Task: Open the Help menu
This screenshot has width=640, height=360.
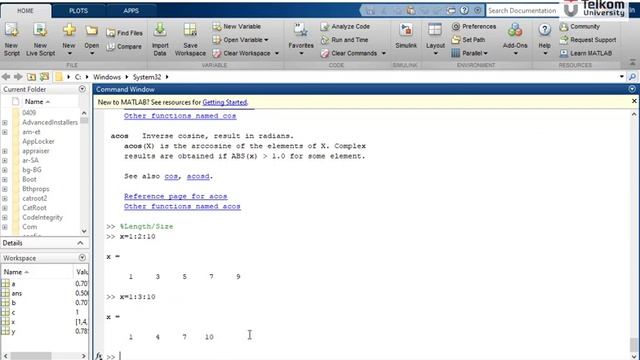Action: click(x=544, y=39)
